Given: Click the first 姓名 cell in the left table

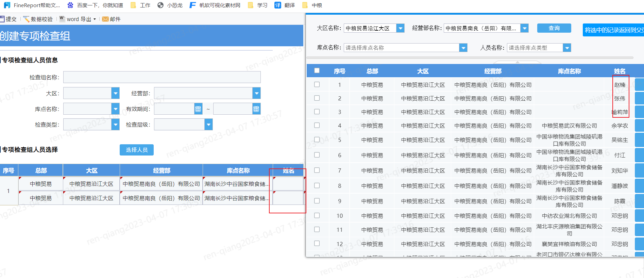Looking at the screenshot, I should click(x=288, y=184).
